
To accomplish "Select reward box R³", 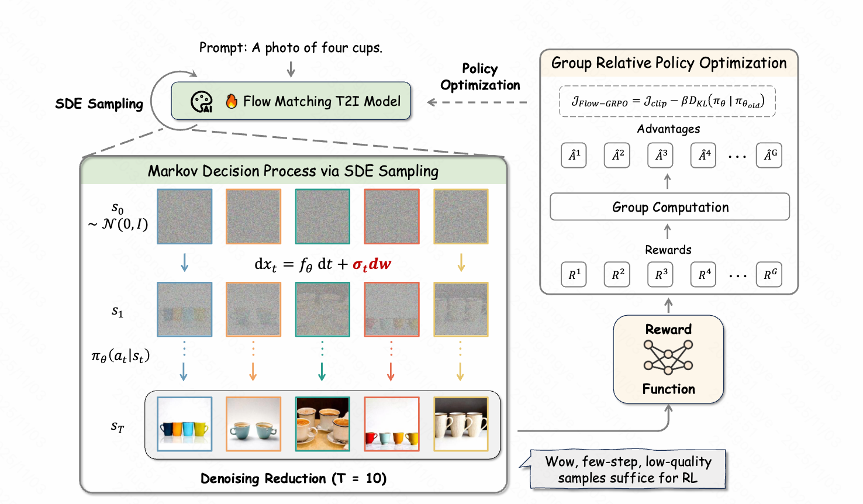I will pos(661,274).
